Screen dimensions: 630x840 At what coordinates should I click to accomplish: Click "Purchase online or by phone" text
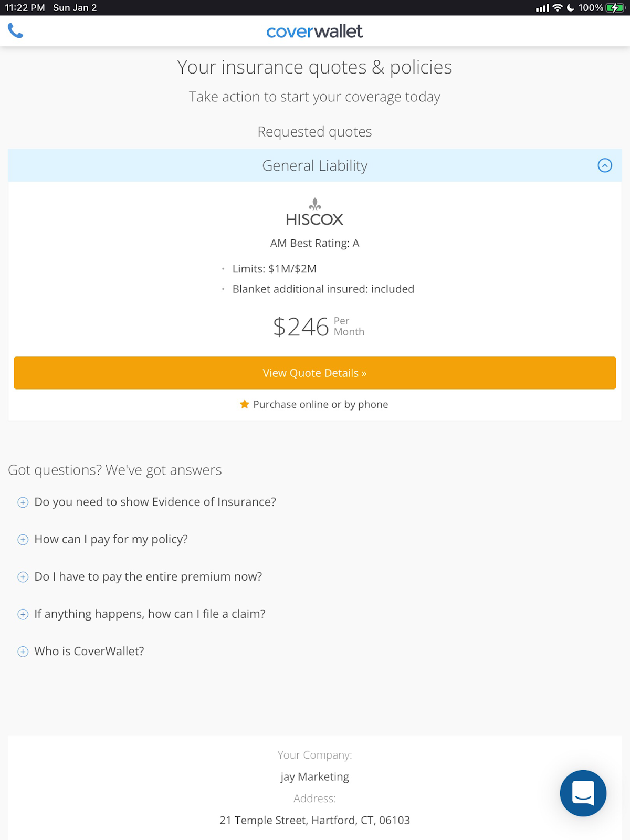320,404
